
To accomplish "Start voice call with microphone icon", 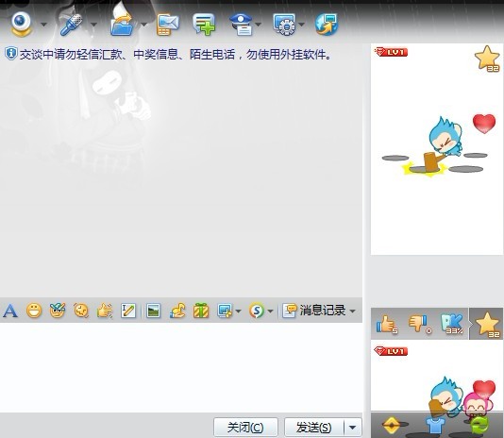I will (x=72, y=25).
